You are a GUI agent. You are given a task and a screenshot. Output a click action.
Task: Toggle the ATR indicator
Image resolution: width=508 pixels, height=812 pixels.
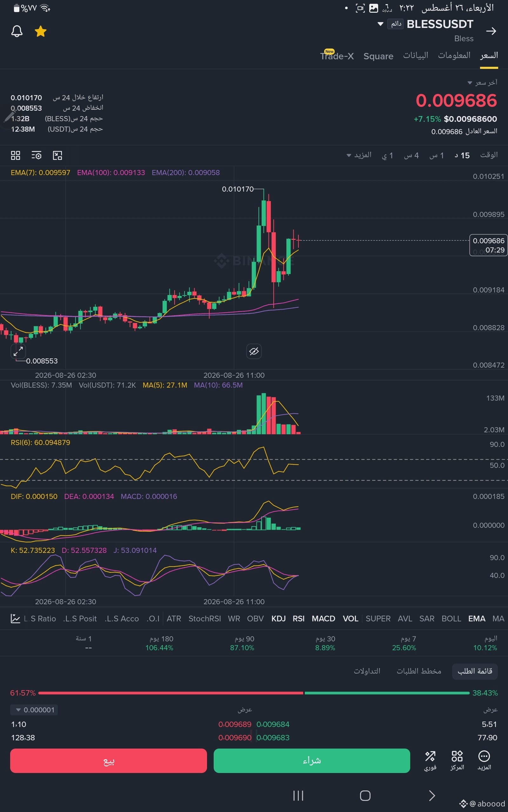(x=174, y=619)
